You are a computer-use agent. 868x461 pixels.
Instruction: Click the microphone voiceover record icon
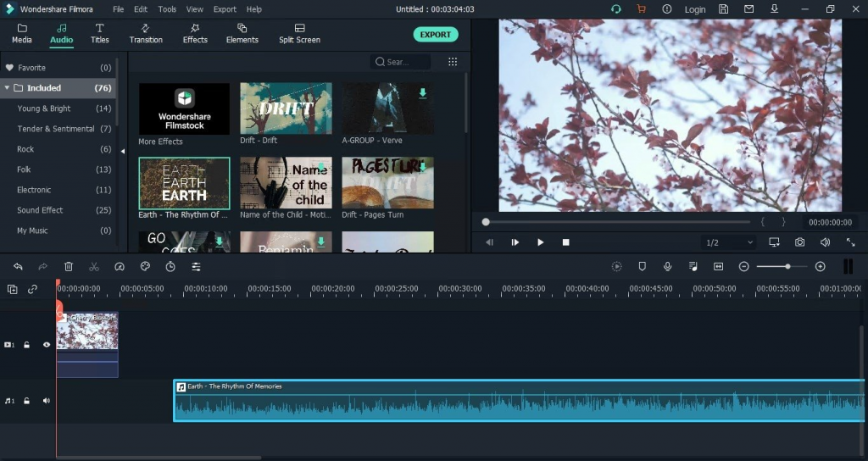point(668,267)
